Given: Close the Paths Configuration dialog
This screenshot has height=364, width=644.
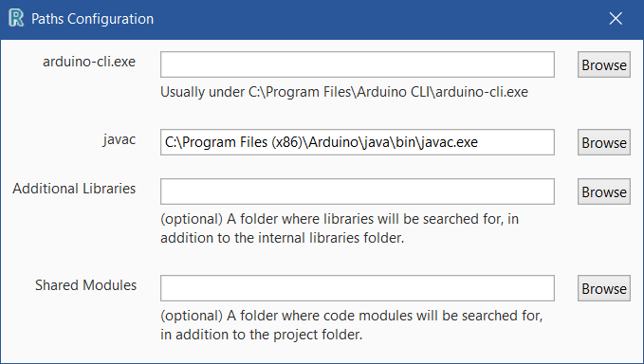Looking at the screenshot, I should coord(616,18).
